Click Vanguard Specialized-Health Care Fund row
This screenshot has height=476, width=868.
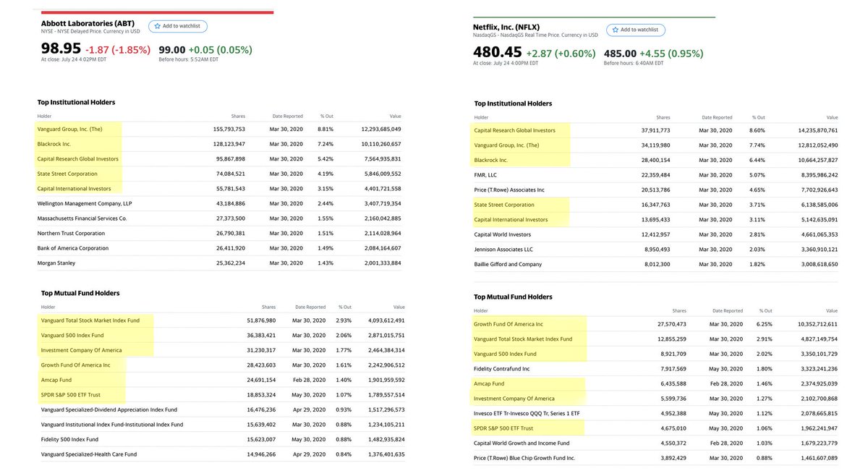point(223,454)
